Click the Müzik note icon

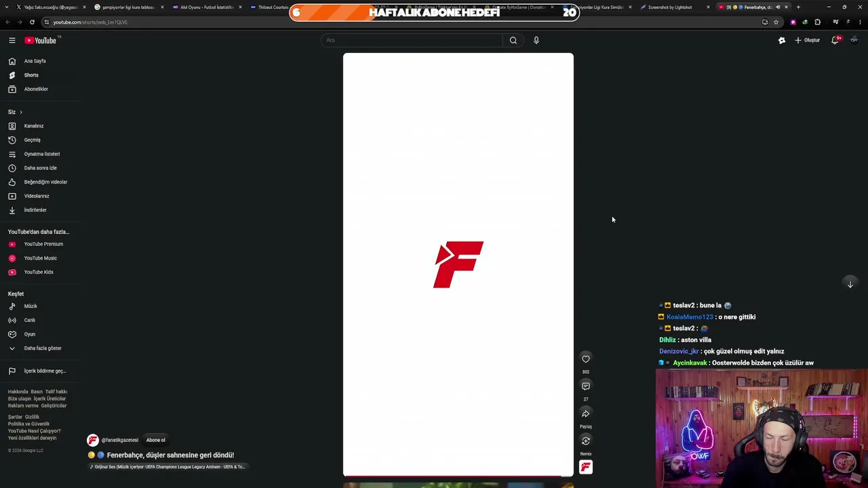(x=12, y=306)
